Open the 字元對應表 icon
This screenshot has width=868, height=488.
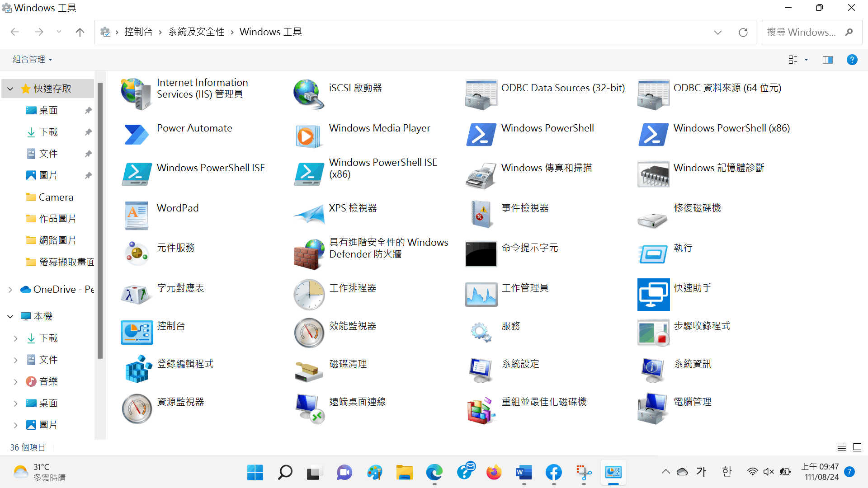click(137, 294)
